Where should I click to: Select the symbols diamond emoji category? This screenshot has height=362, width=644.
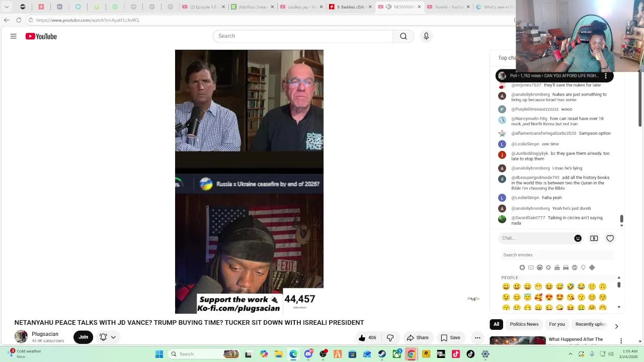click(x=592, y=267)
